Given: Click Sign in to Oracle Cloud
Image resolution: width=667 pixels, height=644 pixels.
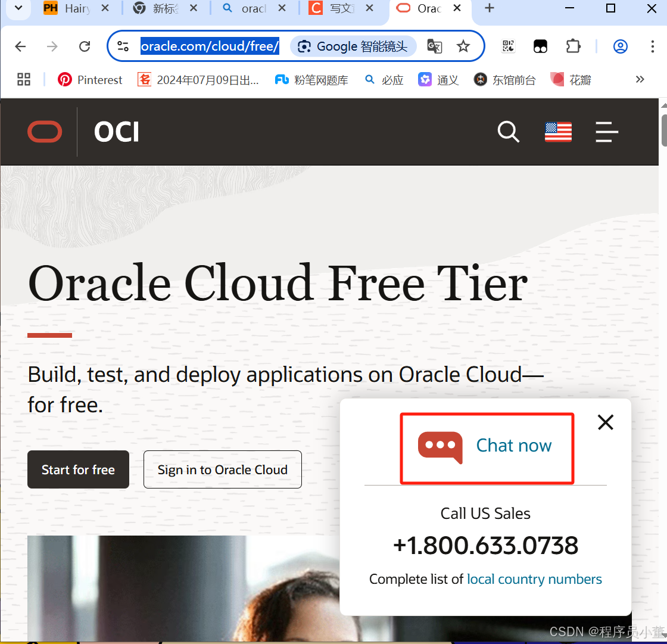Looking at the screenshot, I should (223, 469).
